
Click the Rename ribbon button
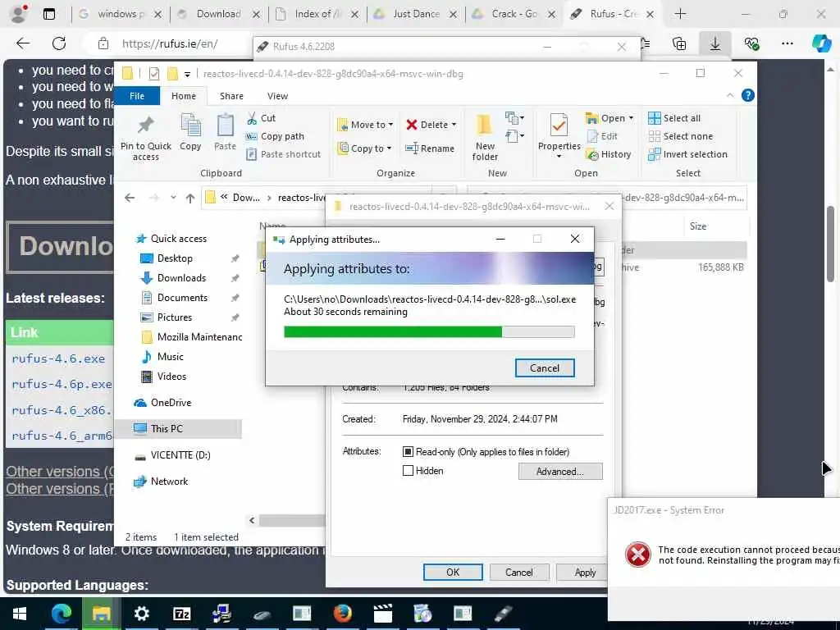[x=430, y=148]
